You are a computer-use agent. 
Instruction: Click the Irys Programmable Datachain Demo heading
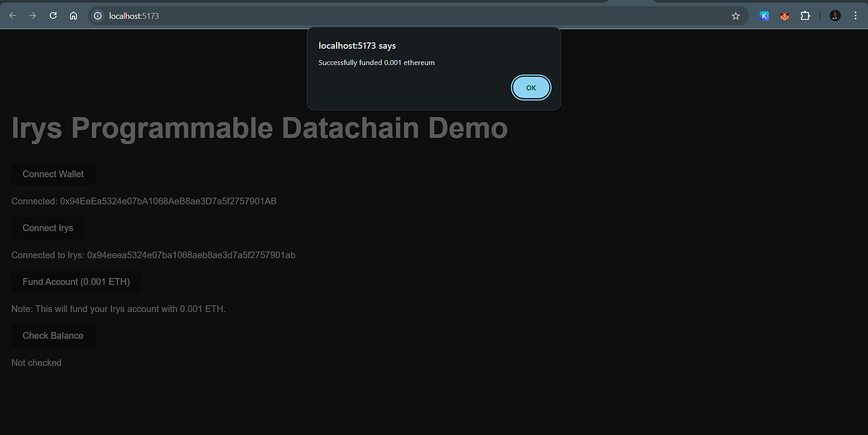260,128
